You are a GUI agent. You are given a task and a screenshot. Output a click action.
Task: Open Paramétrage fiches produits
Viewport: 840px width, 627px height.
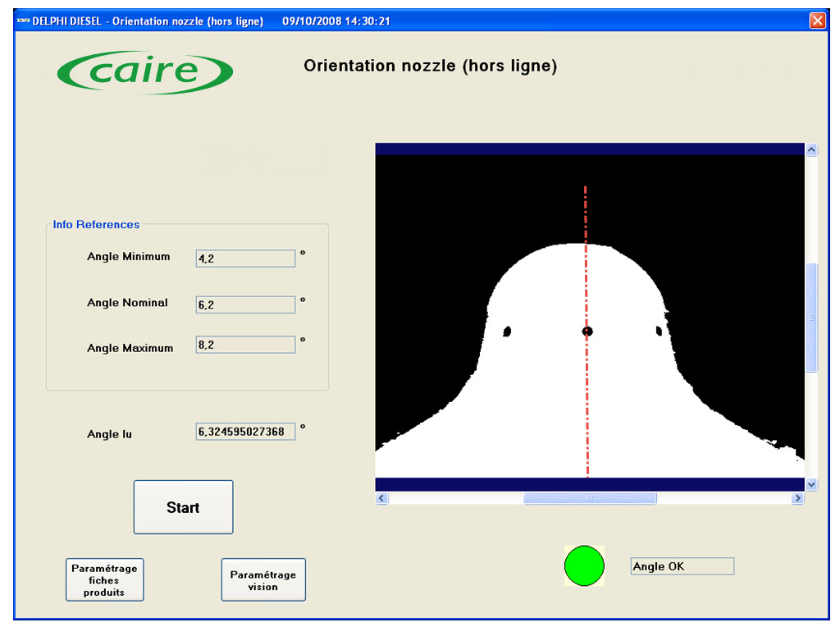click(x=104, y=580)
